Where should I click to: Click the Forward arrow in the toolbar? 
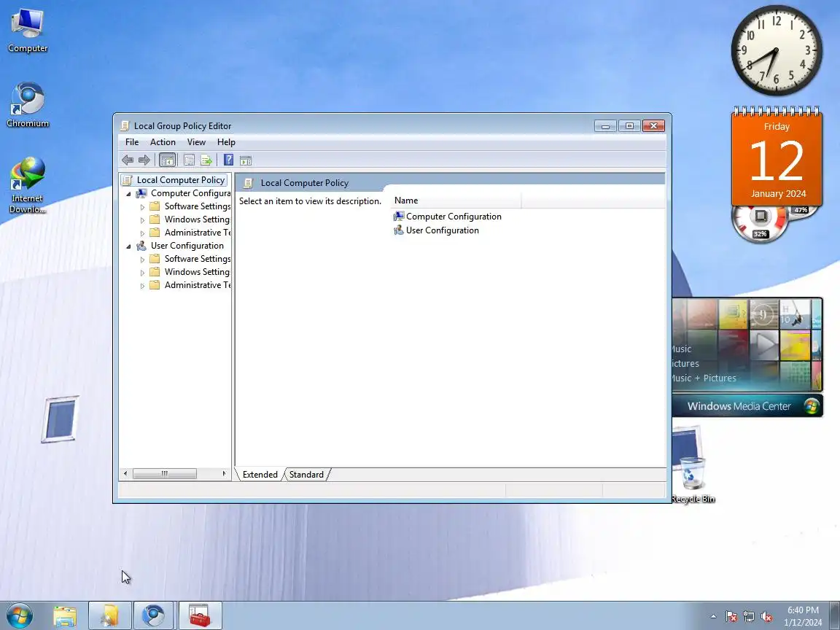click(144, 160)
